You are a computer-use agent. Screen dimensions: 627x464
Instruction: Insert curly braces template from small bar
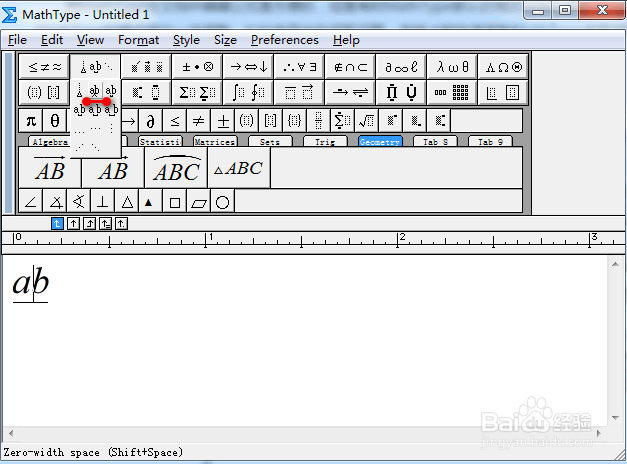294,121
